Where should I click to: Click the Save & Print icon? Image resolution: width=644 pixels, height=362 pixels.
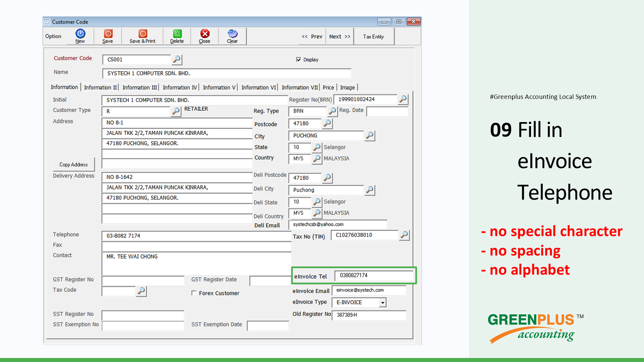point(143,36)
